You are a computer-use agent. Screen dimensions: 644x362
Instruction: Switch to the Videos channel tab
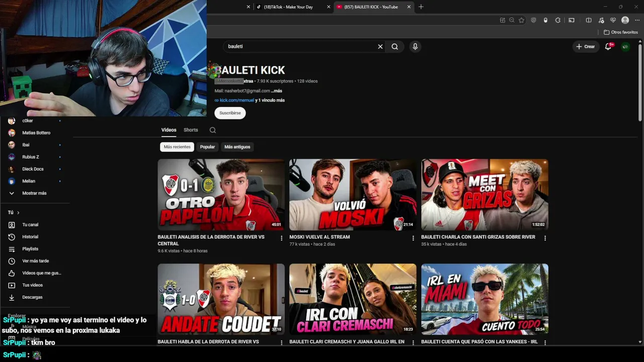point(169,130)
